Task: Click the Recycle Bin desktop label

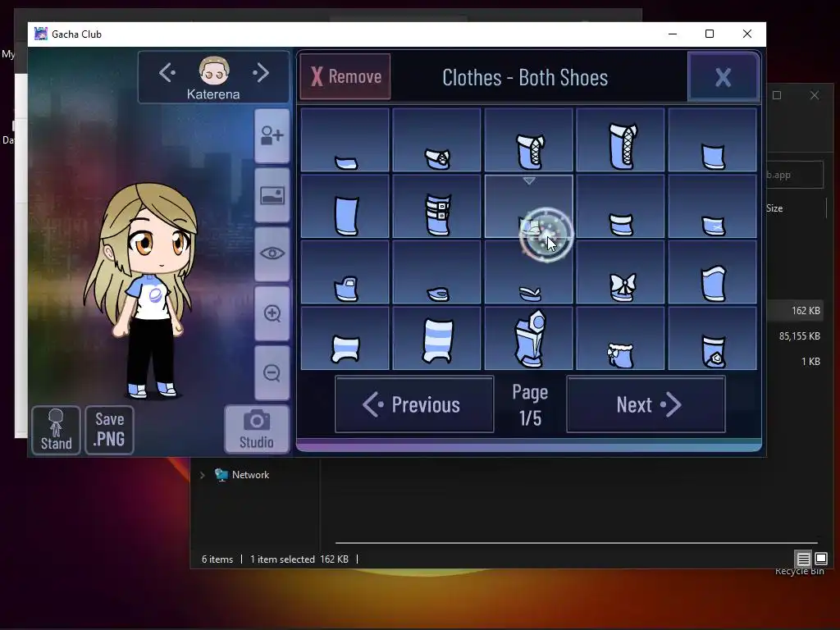Action: tap(799, 572)
